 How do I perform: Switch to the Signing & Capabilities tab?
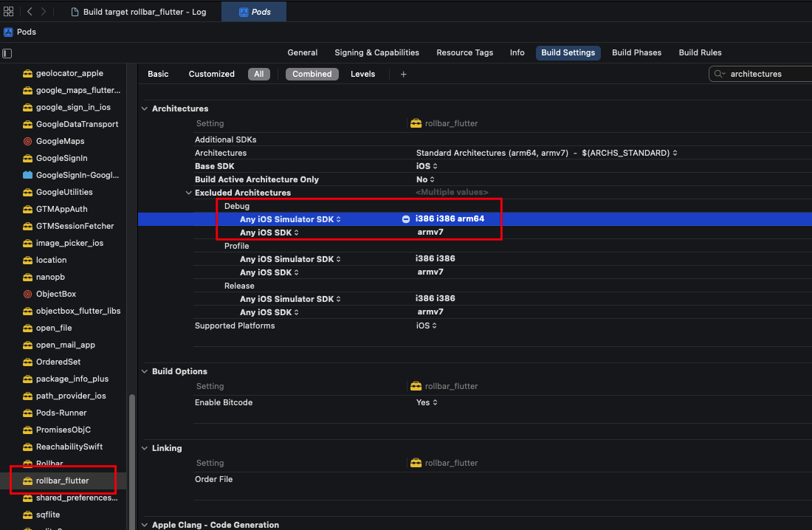click(x=376, y=52)
